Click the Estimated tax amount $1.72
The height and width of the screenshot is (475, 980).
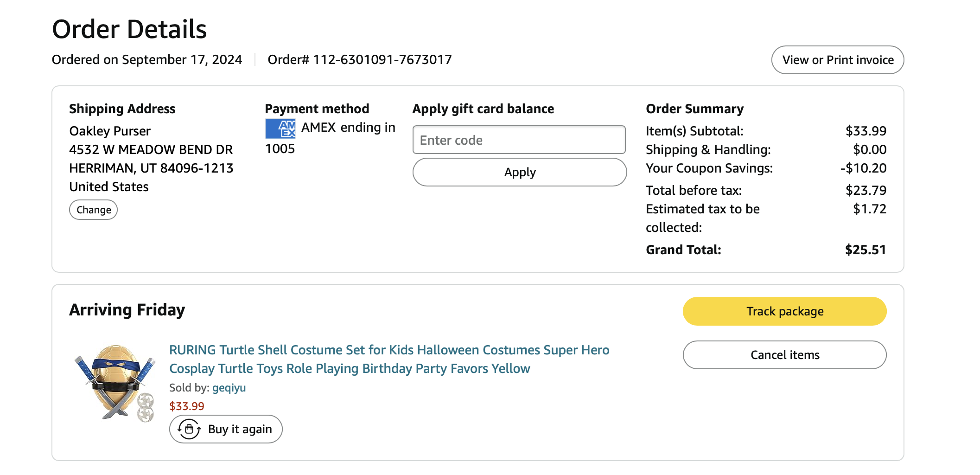869,209
